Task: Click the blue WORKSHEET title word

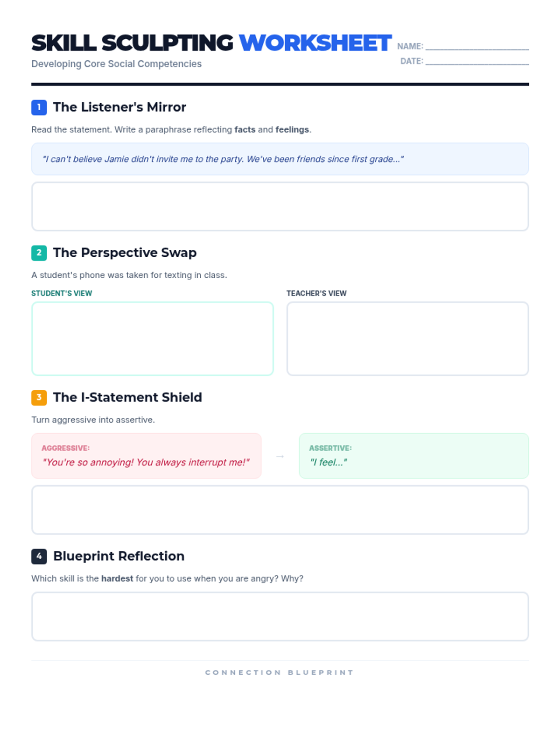Action: (315, 43)
